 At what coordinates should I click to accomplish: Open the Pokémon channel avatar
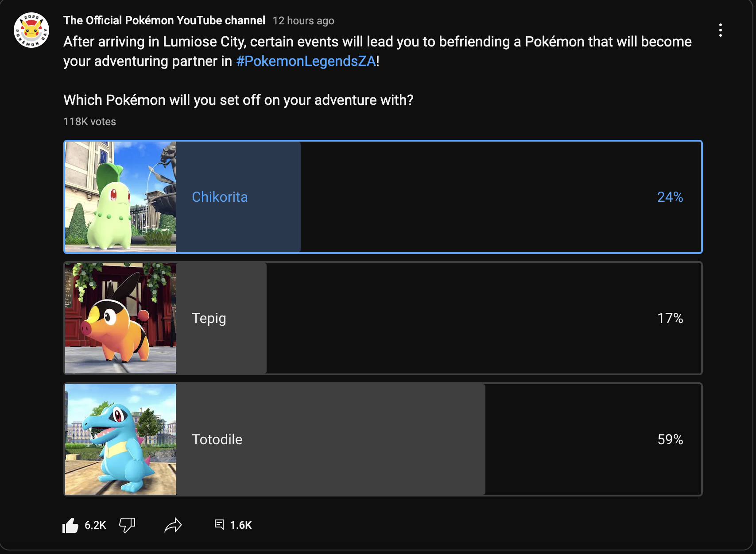[31, 30]
